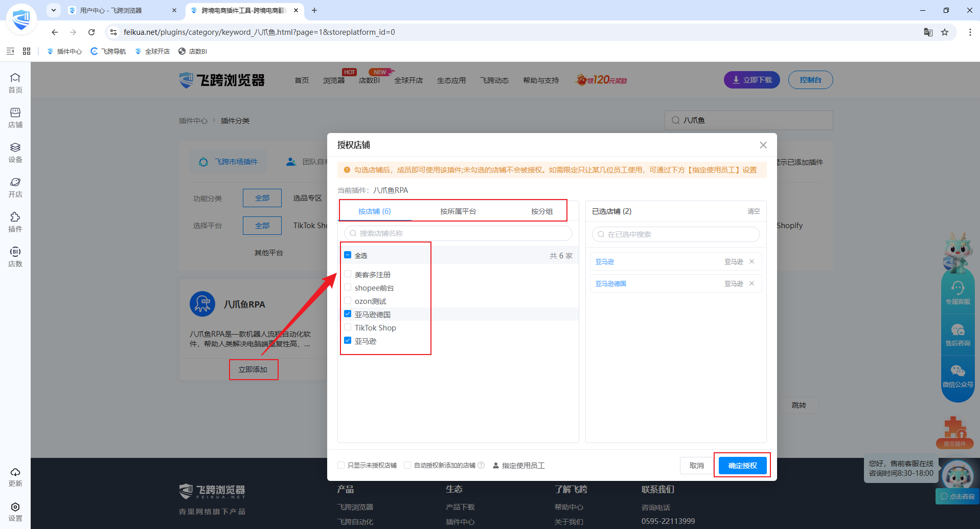Open 帮助与支持 in the page navigation
This screenshot has width=980, height=529.
(x=541, y=80)
